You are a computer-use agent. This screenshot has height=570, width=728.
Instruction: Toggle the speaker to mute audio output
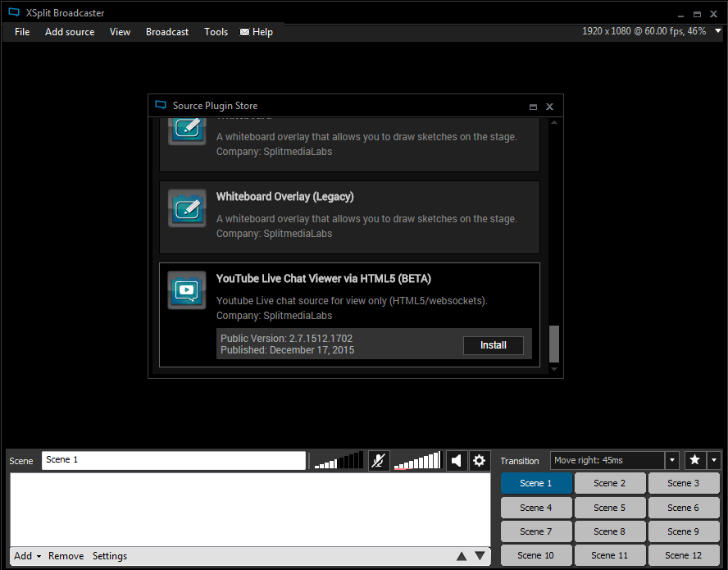pos(457,460)
